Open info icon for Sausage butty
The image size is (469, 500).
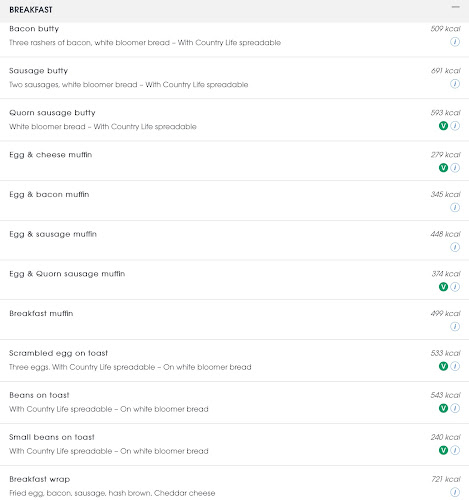455,84
